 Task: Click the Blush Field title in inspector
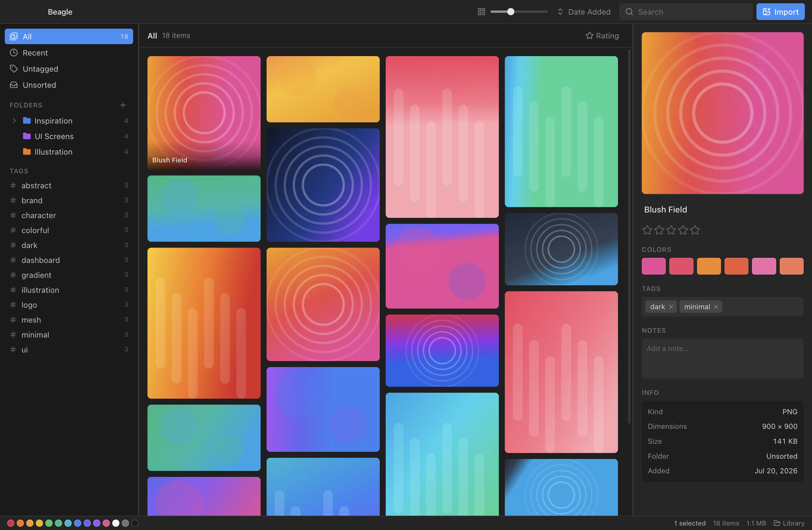665,209
